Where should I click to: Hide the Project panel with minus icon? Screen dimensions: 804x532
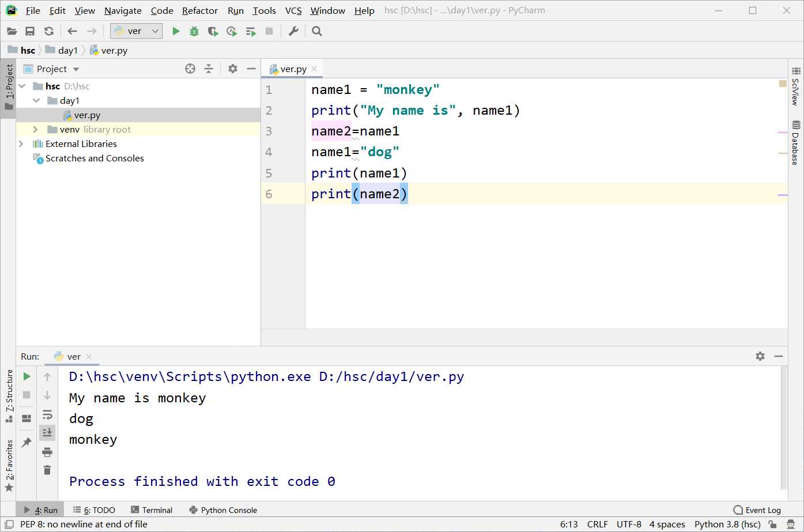click(x=251, y=69)
